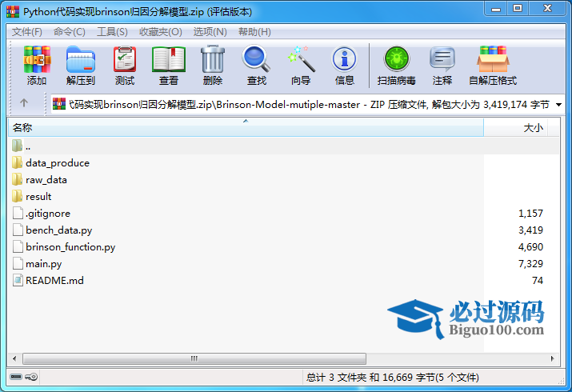Select the parent folder '..' icon
The width and height of the screenshot is (572, 392).
pos(17,146)
